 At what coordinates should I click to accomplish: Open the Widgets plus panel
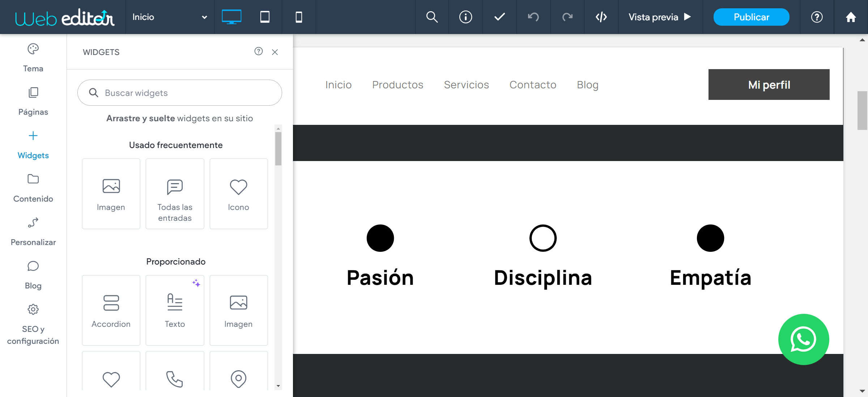33,145
